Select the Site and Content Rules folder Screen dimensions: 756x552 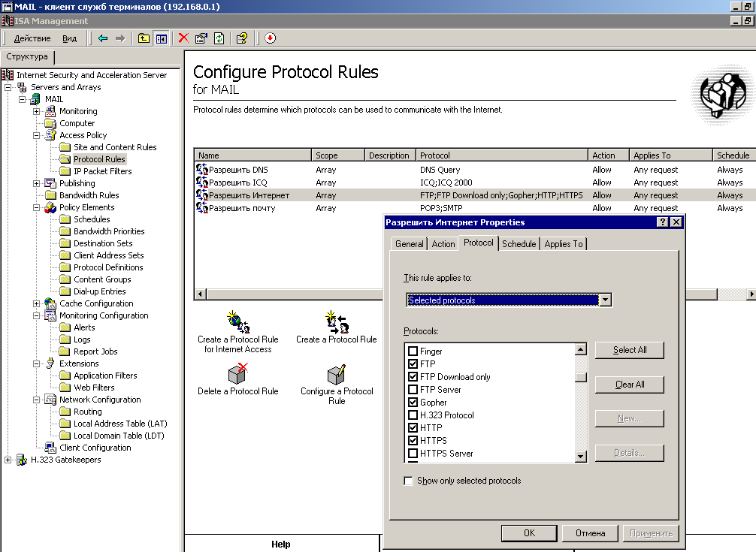(x=115, y=147)
